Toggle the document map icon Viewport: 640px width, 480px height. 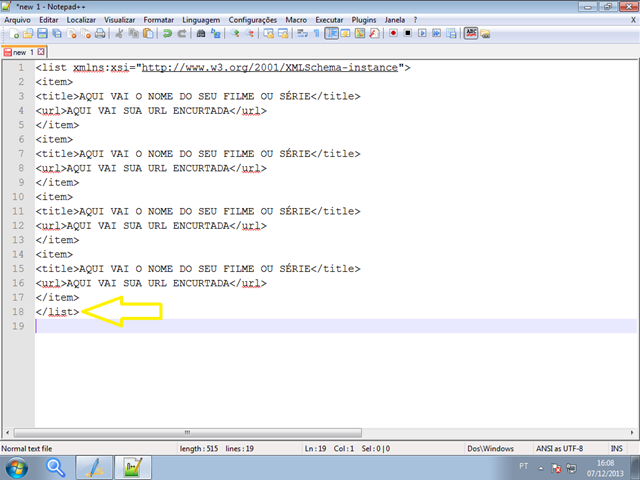(x=360, y=33)
